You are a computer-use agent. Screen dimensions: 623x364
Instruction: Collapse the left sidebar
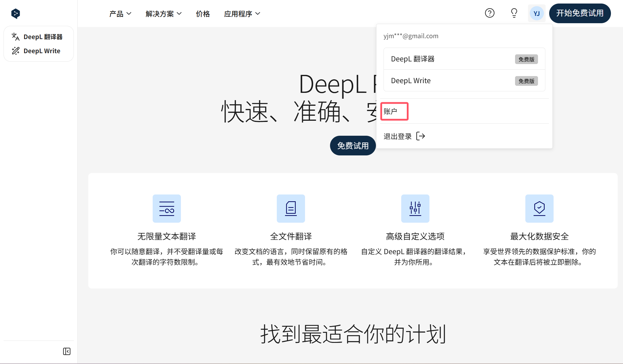point(67,351)
